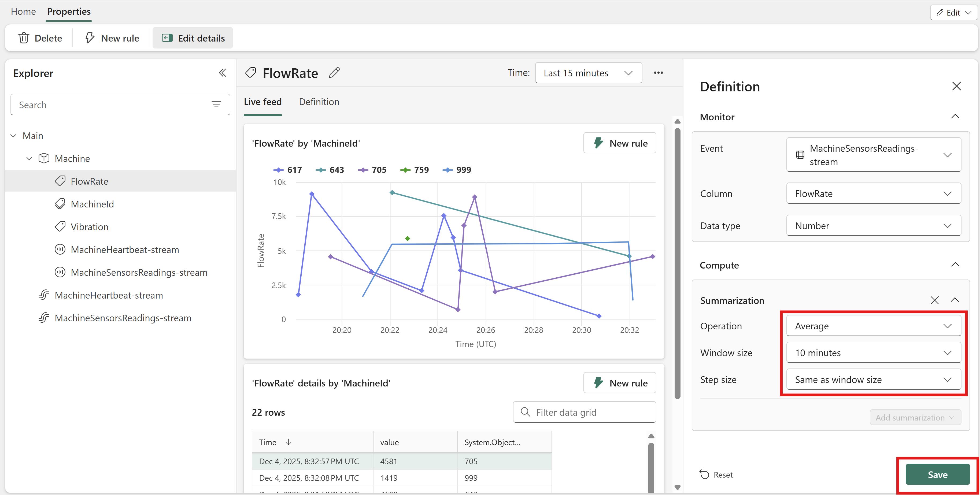Image resolution: width=980 pixels, height=495 pixels.
Task: Toggle the 617 series in the chart legend
Action: tap(288, 170)
